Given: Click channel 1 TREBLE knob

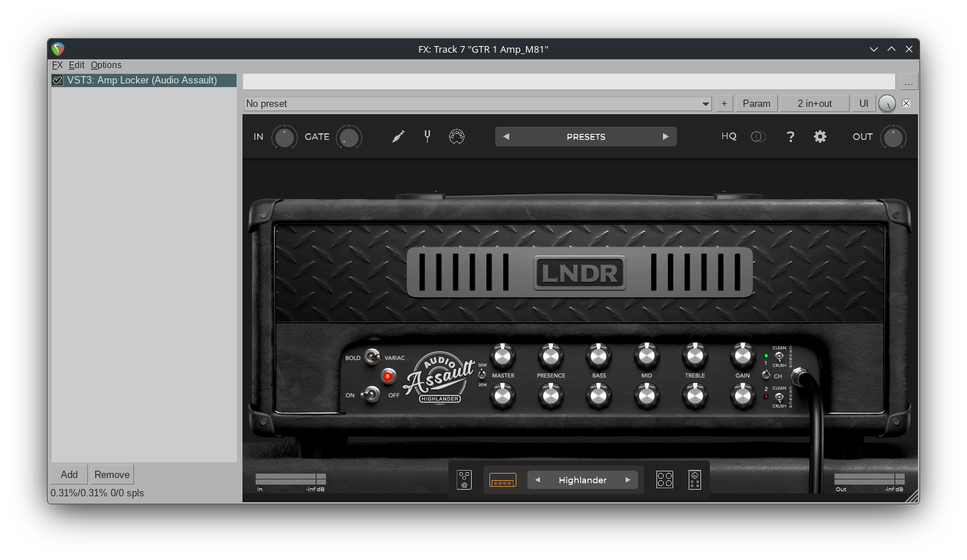Looking at the screenshot, I should point(694,356).
